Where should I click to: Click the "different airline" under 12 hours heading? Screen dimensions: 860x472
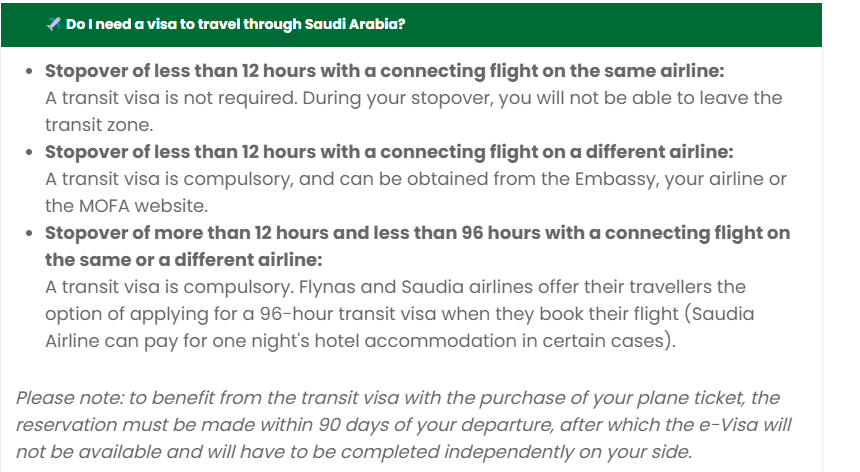(x=389, y=152)
